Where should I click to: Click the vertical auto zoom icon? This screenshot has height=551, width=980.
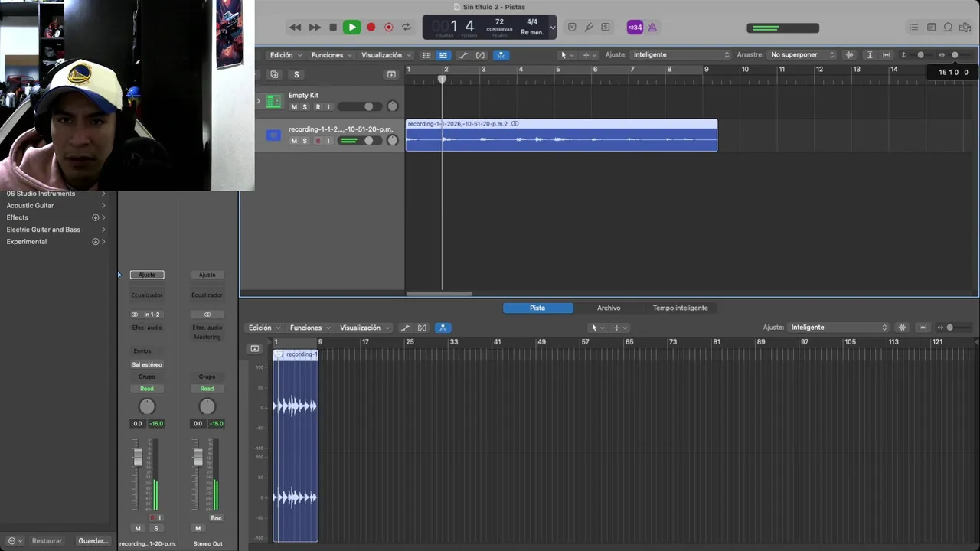(x=870, y=55)
